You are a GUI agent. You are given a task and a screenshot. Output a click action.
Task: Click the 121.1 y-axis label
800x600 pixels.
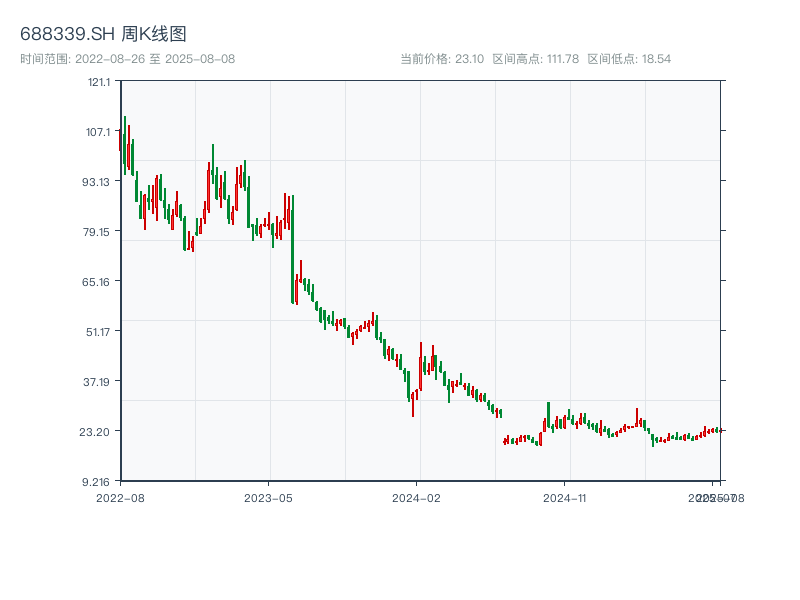(x=99, y=81)
